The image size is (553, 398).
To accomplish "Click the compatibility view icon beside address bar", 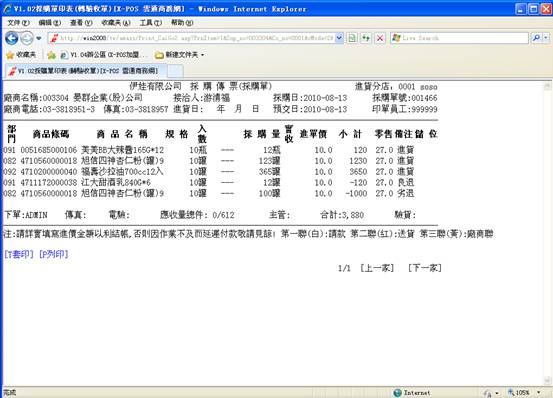I will (352, 38).
